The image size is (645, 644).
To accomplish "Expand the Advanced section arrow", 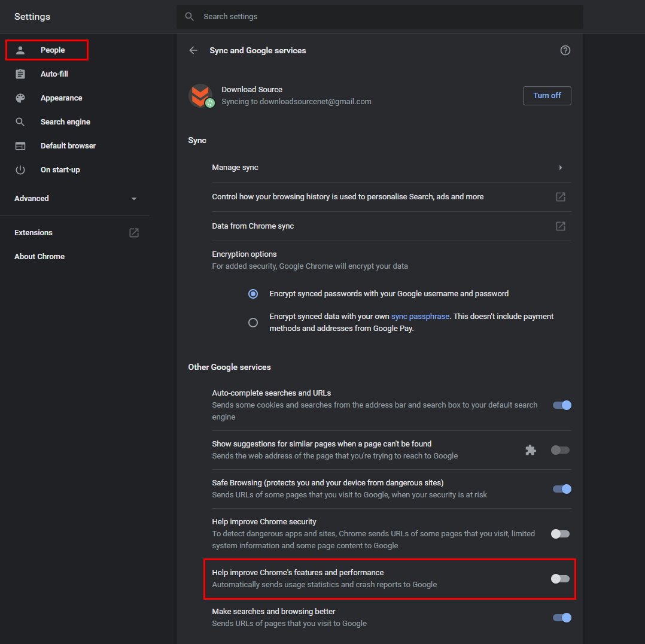I will pos(133,199).
